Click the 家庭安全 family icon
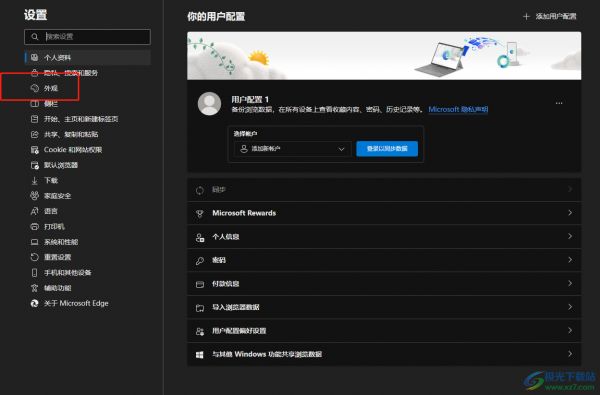Screen dimensions: 600x395 coord(34,196)
